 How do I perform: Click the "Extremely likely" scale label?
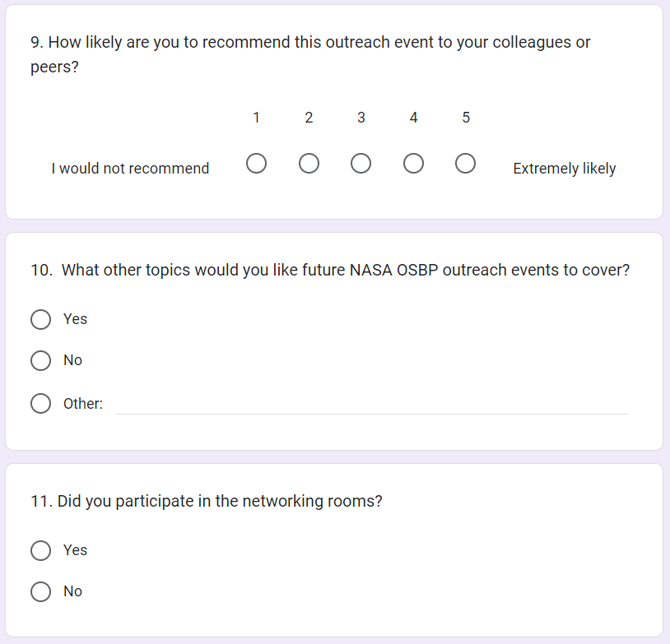(x=564, y=169)
